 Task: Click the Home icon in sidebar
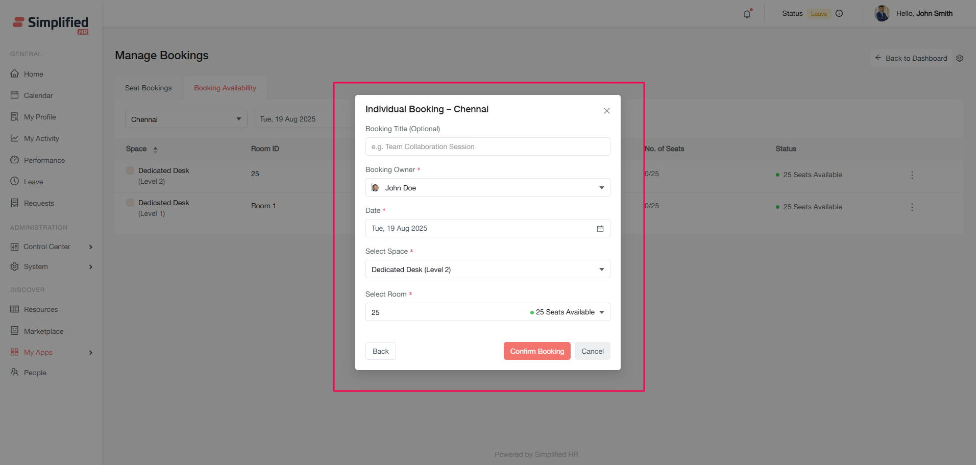[x=15, y=74]
